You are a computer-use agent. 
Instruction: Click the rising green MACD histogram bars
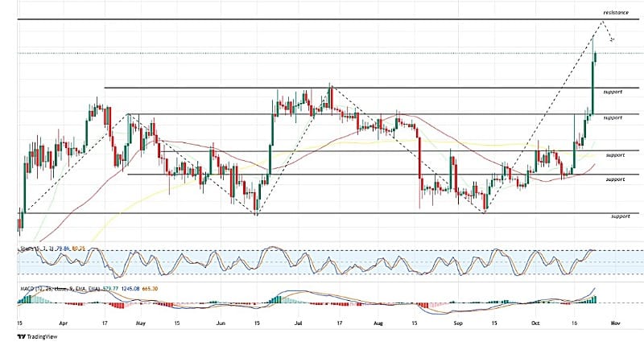[592, 299]
